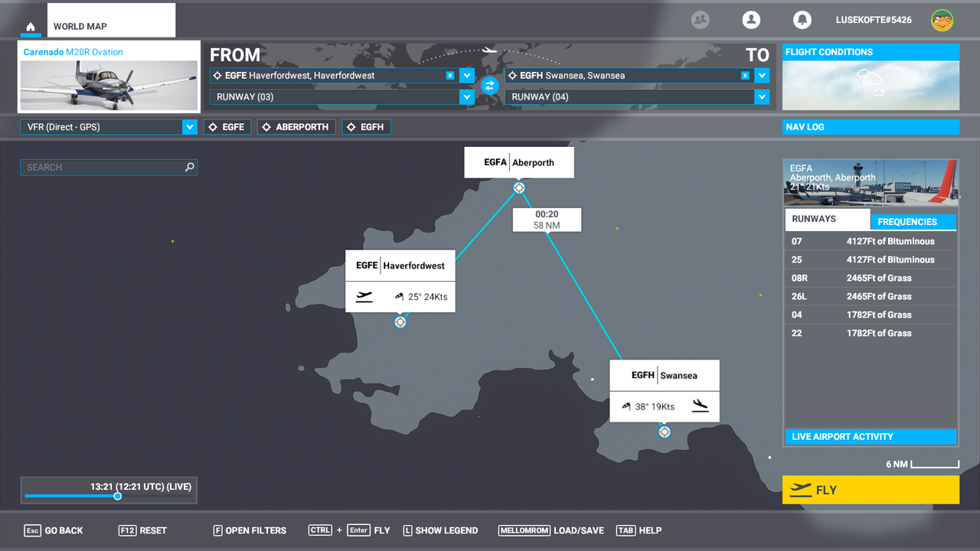Open the home icon tab

click(x=31, y=27)
